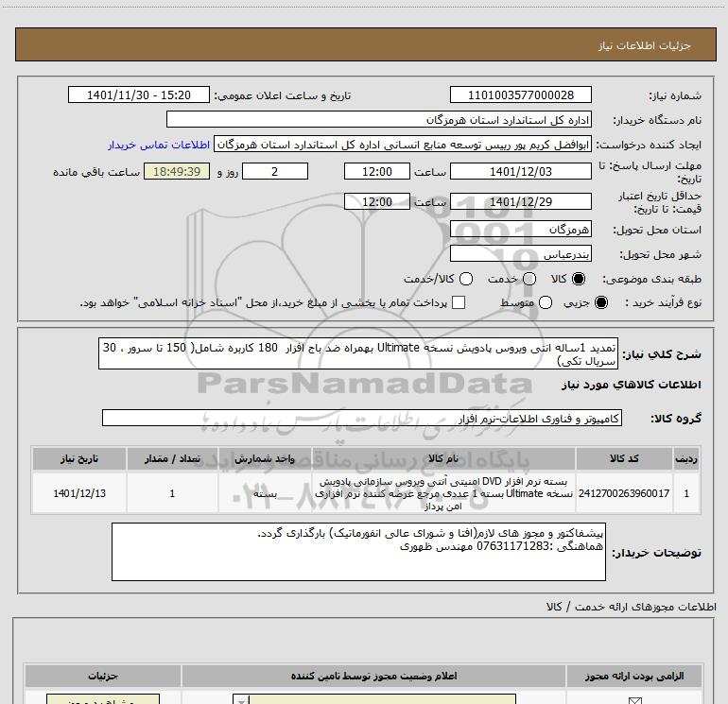Viewport: 728px width, 704px height.
Task: Tick the اسناد خزانه اسلامی payment checkbox
Action: [459, 302]
